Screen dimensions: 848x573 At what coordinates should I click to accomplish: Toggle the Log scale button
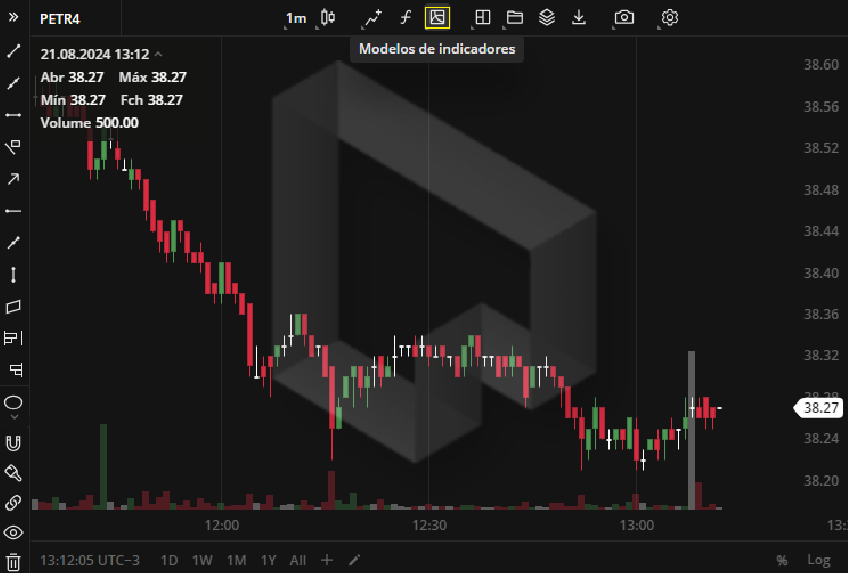819,560
